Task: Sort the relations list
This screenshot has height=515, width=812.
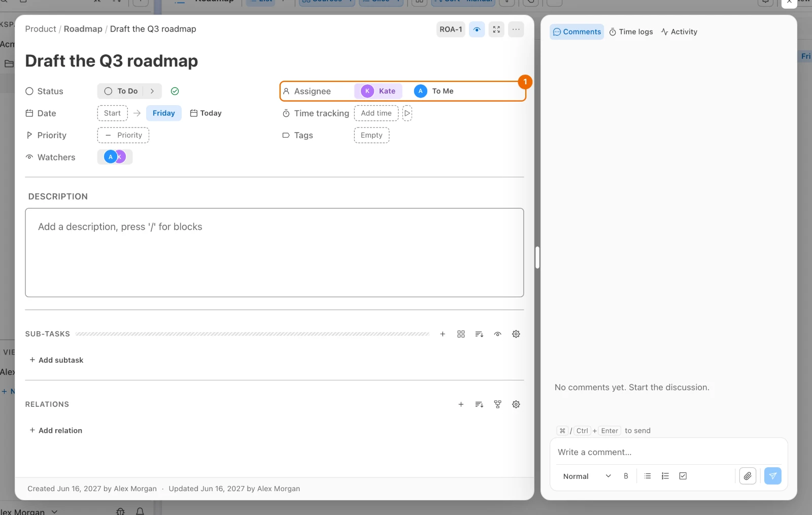Action: (x=479, y=404)
